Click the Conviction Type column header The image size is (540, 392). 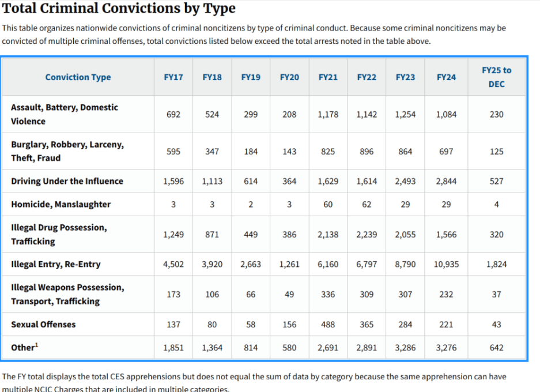(x=78, y=77)
